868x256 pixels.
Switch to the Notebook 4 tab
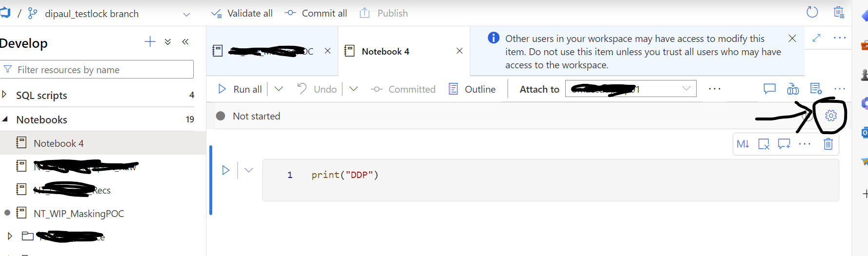click(x=385, y=51)
